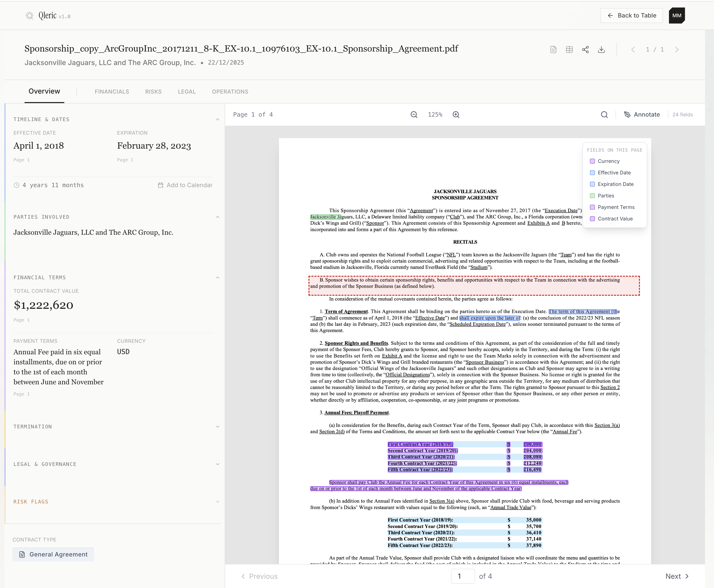Viewport: 714px width, 588px height.
Task: Click the search icon in PDF toolbar
Action: click(604, 115)
